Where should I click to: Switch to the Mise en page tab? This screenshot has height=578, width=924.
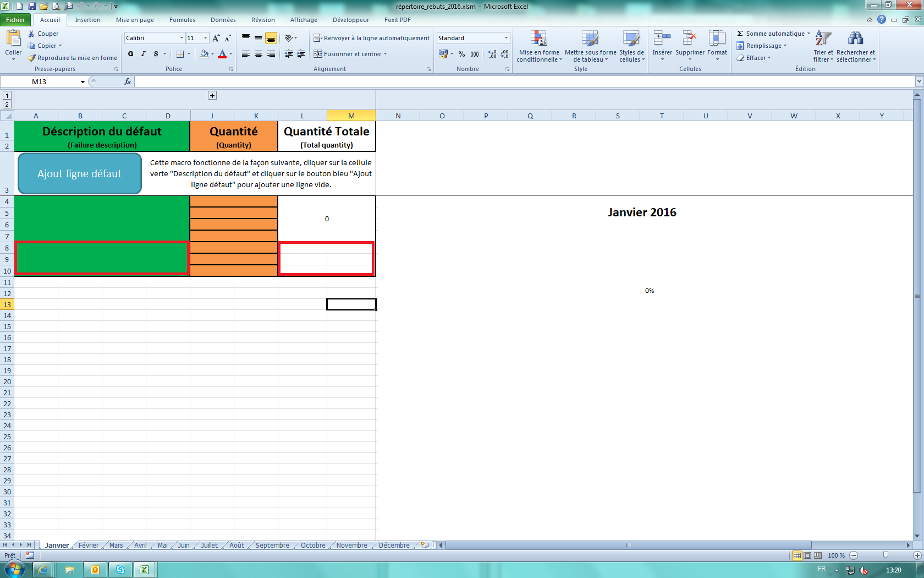point(135,20)
